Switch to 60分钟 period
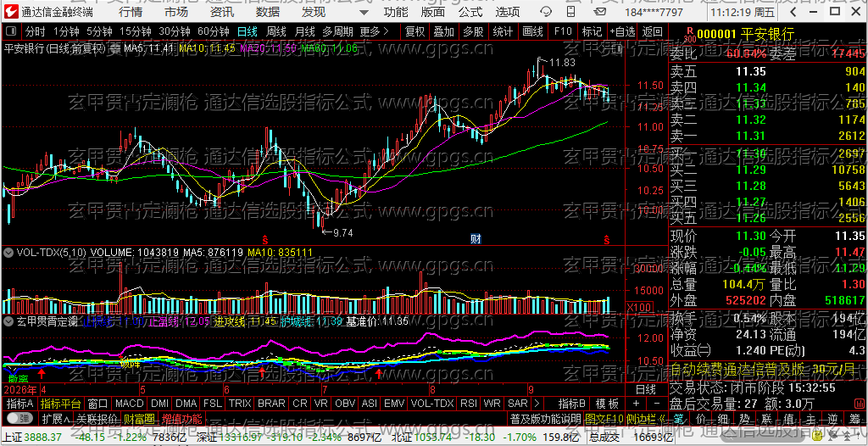Screen dimensions: 868x446 pos(213,31)
